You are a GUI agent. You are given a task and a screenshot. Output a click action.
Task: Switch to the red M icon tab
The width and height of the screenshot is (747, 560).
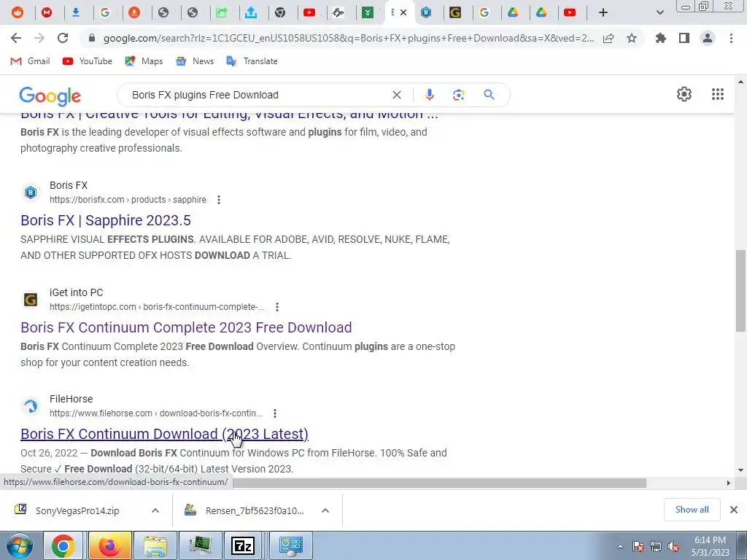(x=47, y=12)
